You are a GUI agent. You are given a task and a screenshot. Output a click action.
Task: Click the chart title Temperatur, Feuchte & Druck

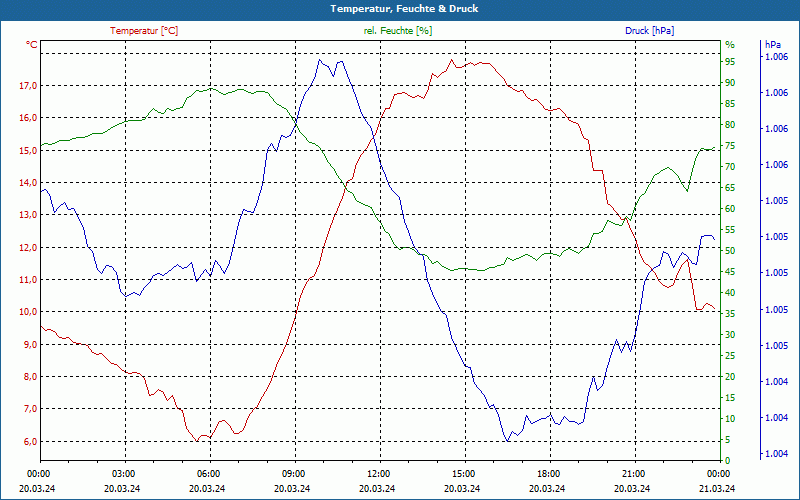[x=404, y=9]
